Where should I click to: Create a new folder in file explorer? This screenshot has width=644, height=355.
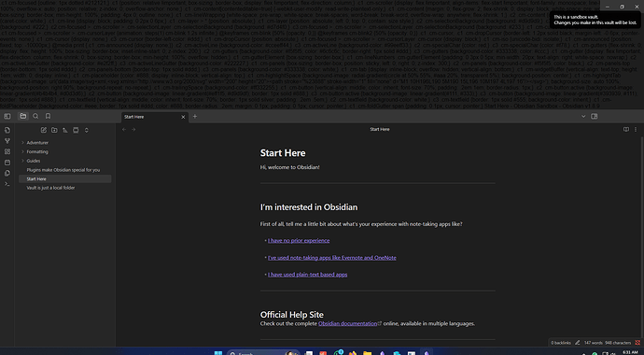(54, 130)
